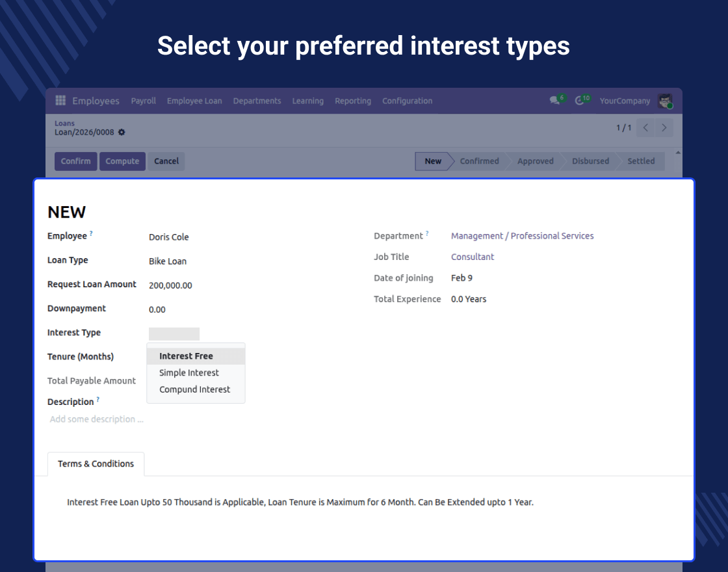Open Employee field showing Doris Cole
Image resolution: width=728 pixels, height=572 pixels.
click(168, 237)
